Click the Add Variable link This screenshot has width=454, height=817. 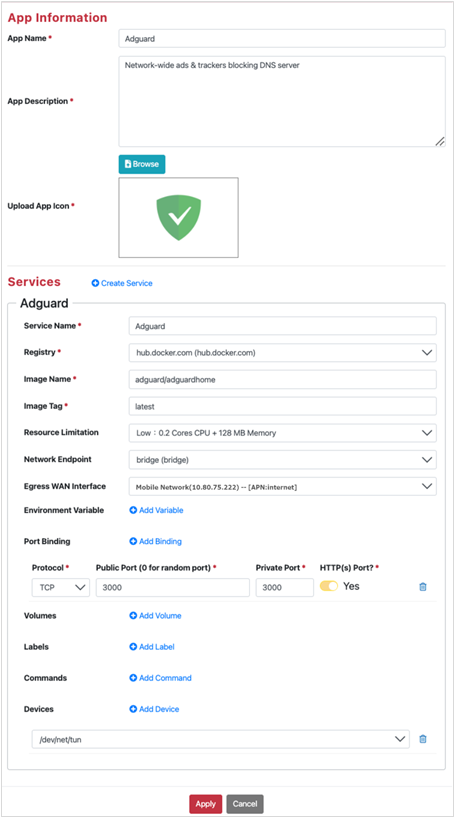[x=156, y=510]
